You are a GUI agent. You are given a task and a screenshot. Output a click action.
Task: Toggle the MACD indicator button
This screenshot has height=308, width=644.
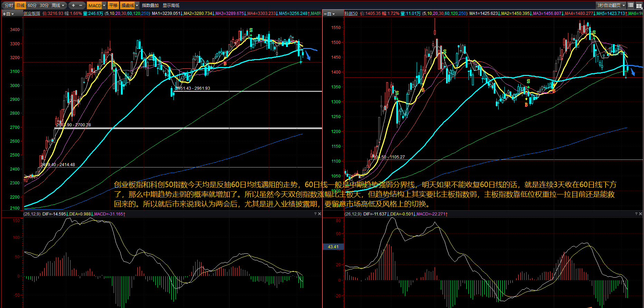click(94, 6)
